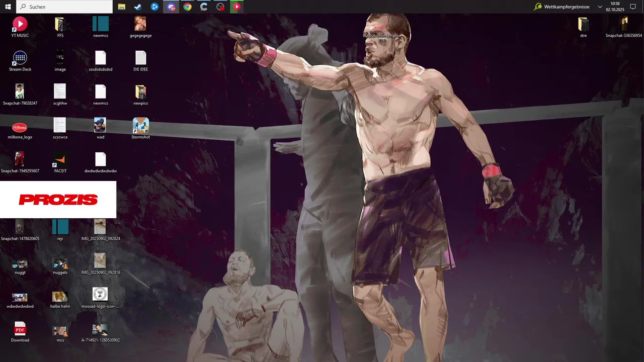The height and width of the screenshot is (362, 644).
Task: Select the mossad-logo-icon image file
Action: [101, 298]
